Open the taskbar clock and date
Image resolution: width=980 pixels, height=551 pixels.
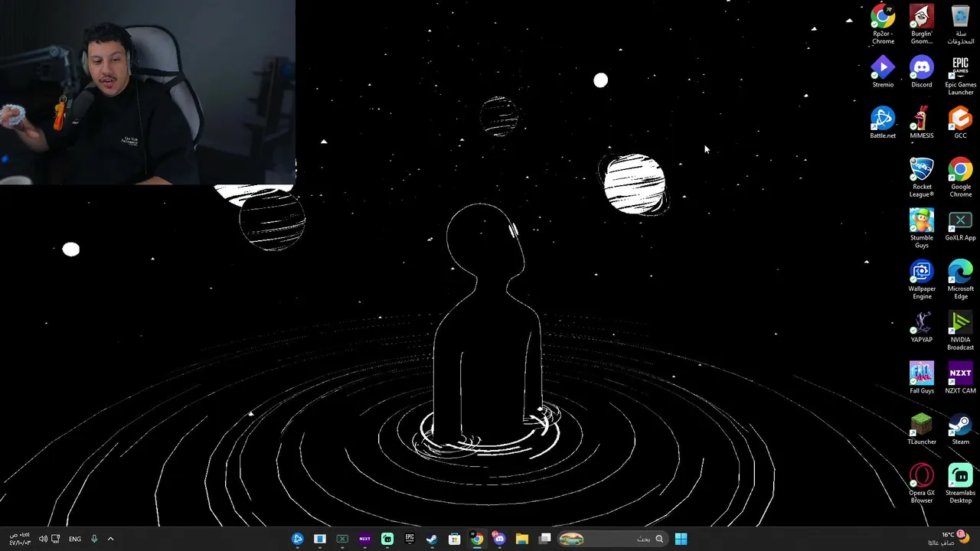pos(19,539)
